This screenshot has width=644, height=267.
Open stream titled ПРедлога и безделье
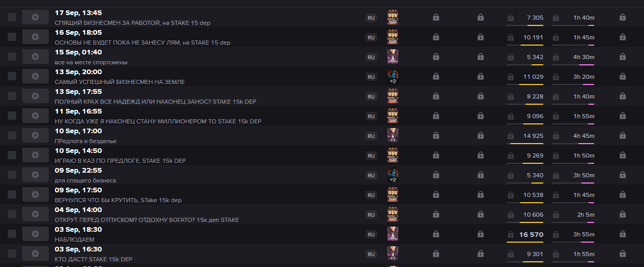[x=86, y=141]
